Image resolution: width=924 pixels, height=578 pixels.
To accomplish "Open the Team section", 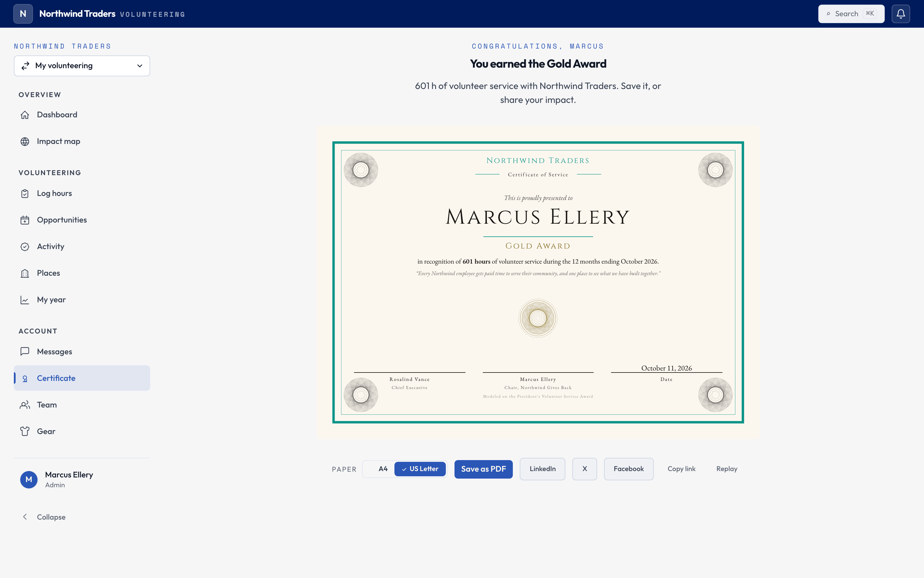I will tap(82, 405).
